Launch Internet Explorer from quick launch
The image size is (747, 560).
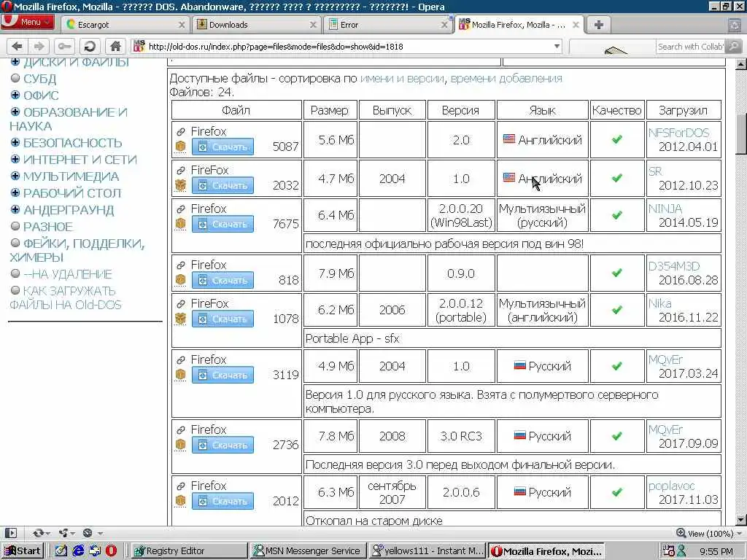point(78,551)
